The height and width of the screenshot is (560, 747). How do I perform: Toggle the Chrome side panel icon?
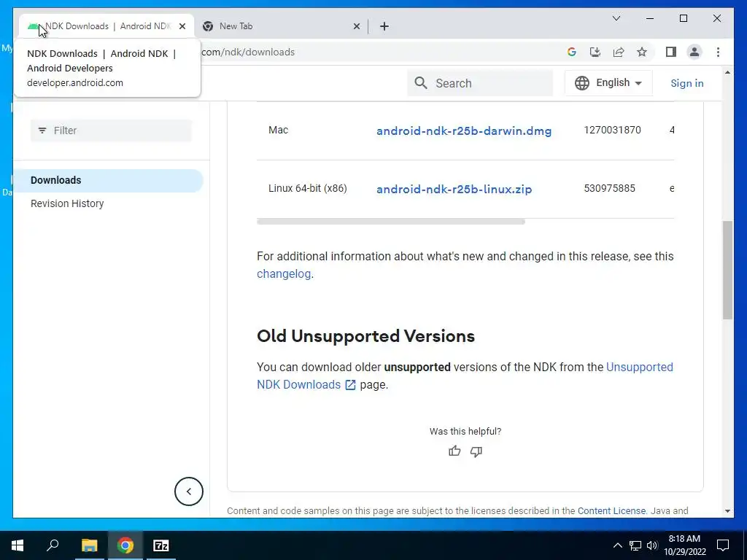pos(671,52)
